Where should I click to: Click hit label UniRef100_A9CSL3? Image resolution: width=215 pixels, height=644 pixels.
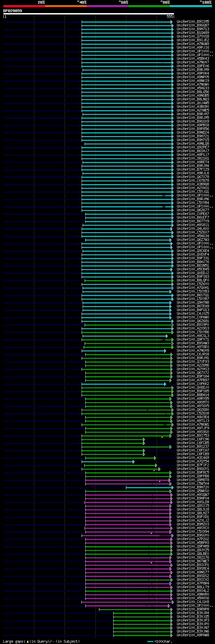coord(193,336)
